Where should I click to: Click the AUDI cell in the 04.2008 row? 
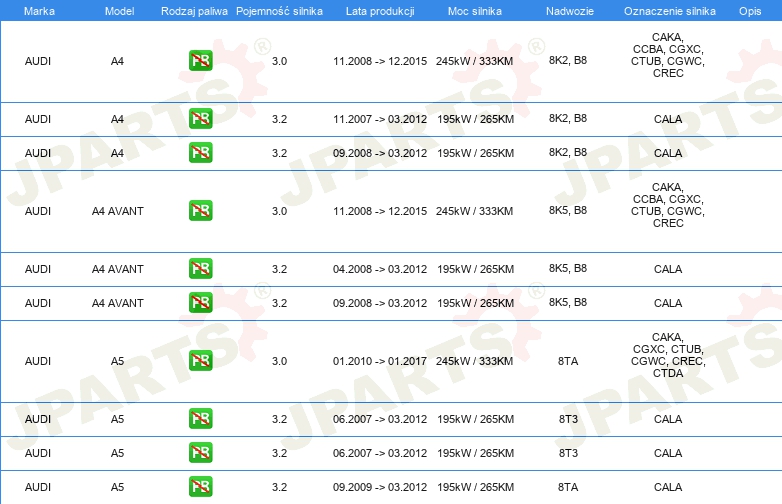38,269
